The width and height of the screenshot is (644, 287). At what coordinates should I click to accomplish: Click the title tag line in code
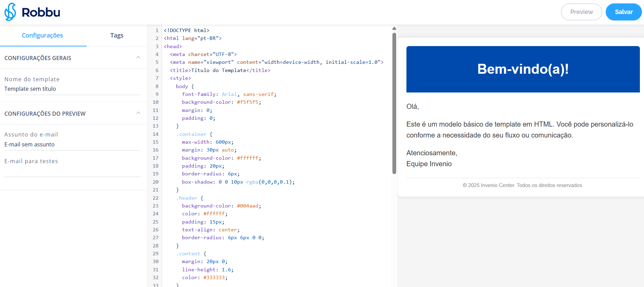click(220, 70)
